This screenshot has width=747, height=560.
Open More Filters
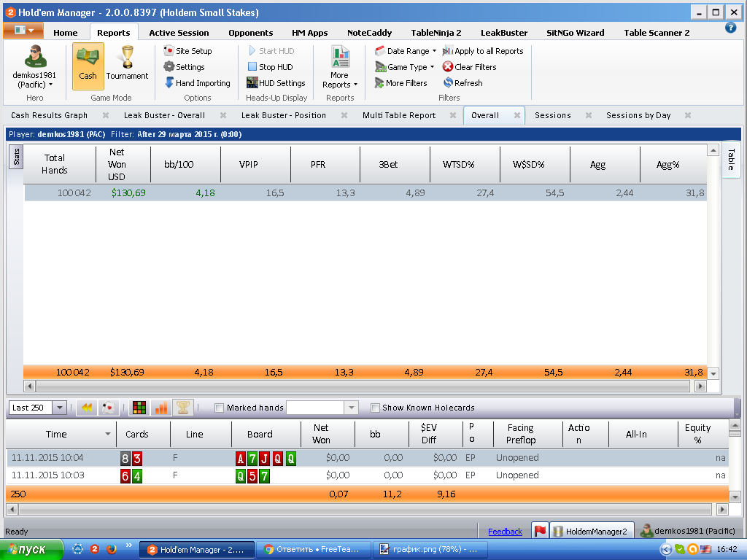pos(400,83)
